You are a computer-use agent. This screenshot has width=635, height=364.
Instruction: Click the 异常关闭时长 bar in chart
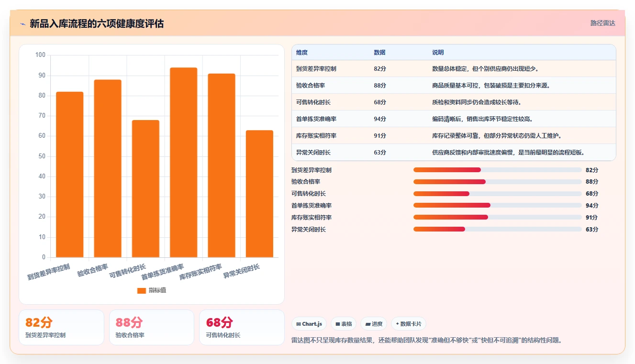(x=259, y=194)
